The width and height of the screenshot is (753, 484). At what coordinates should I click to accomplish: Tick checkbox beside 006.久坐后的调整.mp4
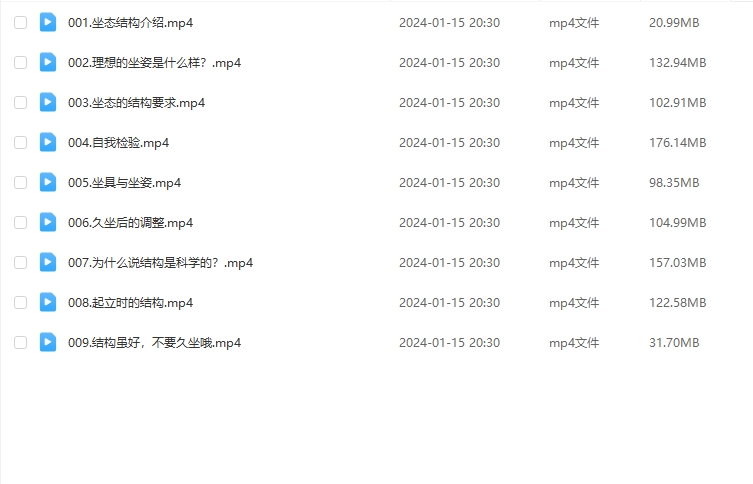tap(20, 223)
